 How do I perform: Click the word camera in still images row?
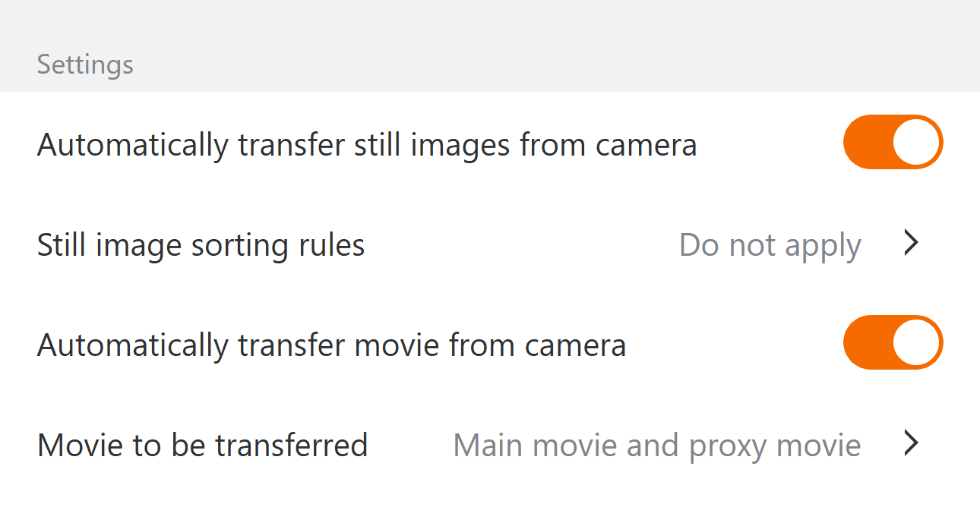[646, 144]
